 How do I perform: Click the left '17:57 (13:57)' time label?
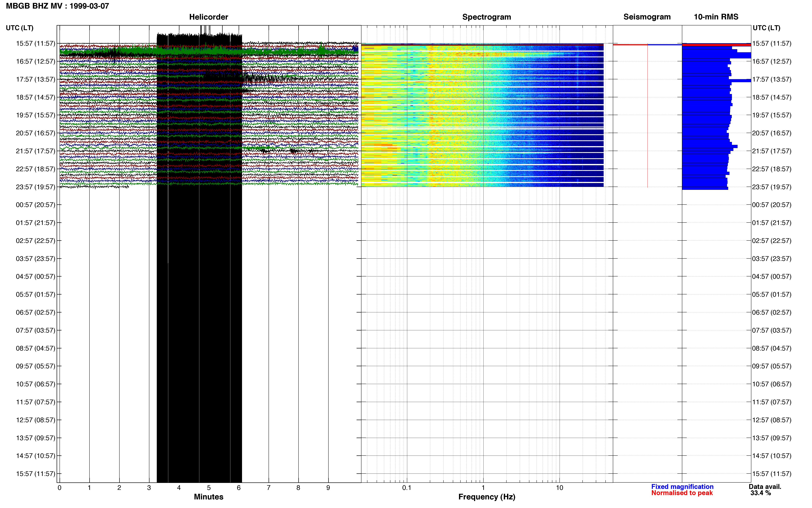[35, 79]
